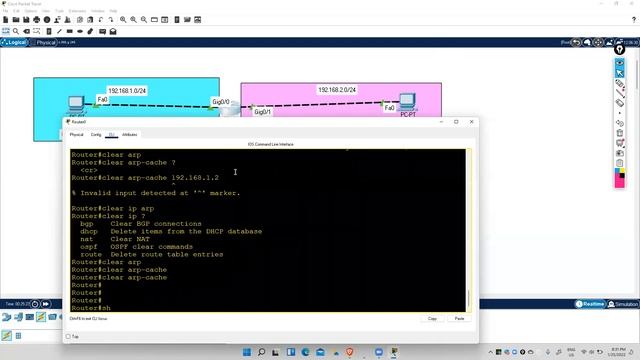Select the Add Complex PDU open envelope icon
Screen dimensions: 640x360
tap(113, 31)
